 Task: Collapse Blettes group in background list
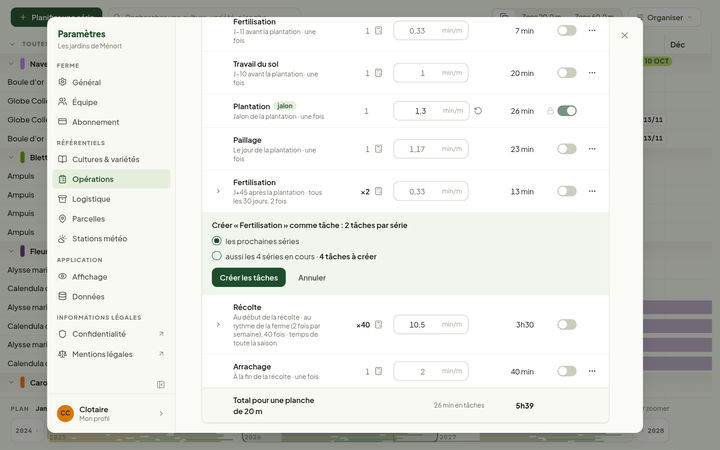[x=11, y=158]
